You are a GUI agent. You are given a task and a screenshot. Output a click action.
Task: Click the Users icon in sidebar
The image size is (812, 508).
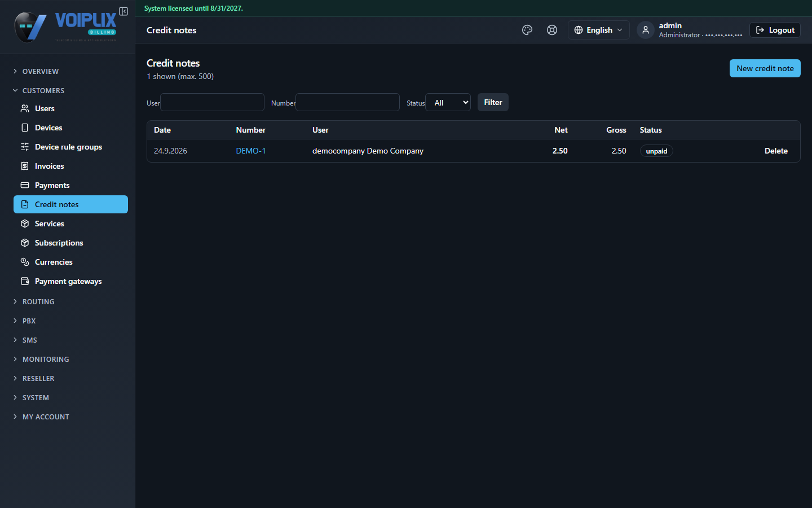[x=25, y=108]
